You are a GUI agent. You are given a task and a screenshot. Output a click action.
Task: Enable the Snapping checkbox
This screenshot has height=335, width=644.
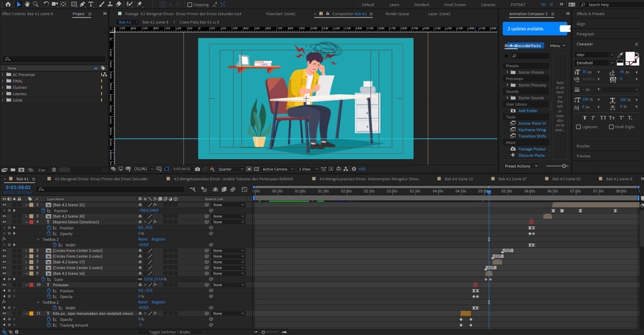click(190, 5)
